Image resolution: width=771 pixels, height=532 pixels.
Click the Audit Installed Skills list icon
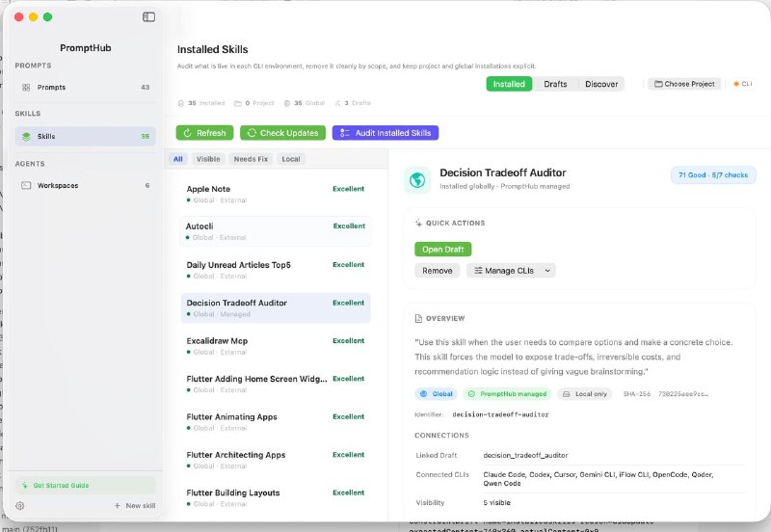pos(345,133)
